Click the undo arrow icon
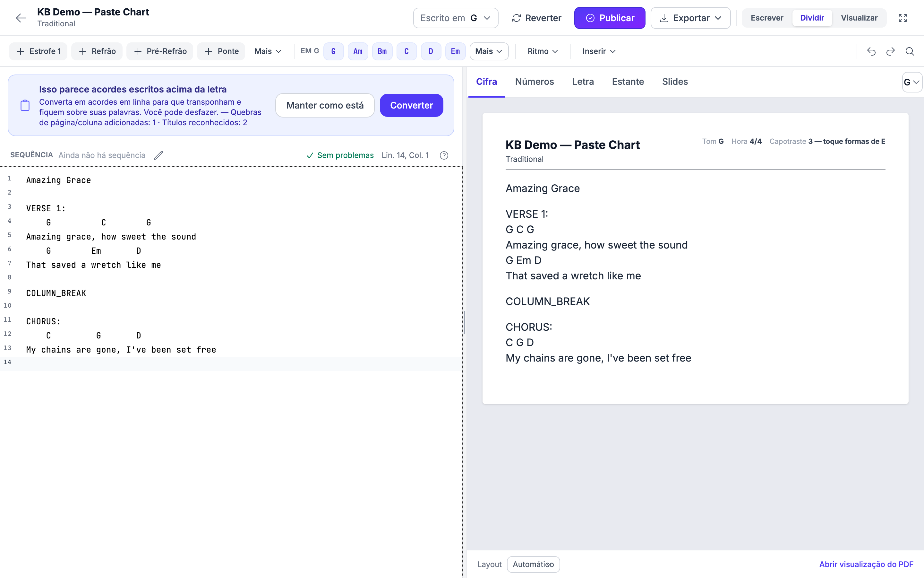The width and height of the screenshot is (924, 578). [x=871, y=51]
